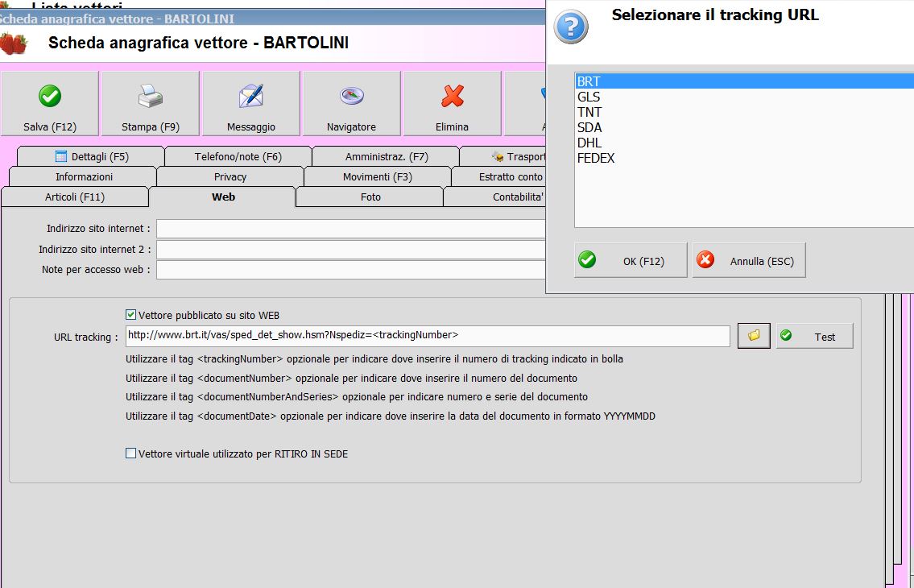Switch to the Informazioni tab
Screen dimensions: 914x588
[x=84, y=176]
